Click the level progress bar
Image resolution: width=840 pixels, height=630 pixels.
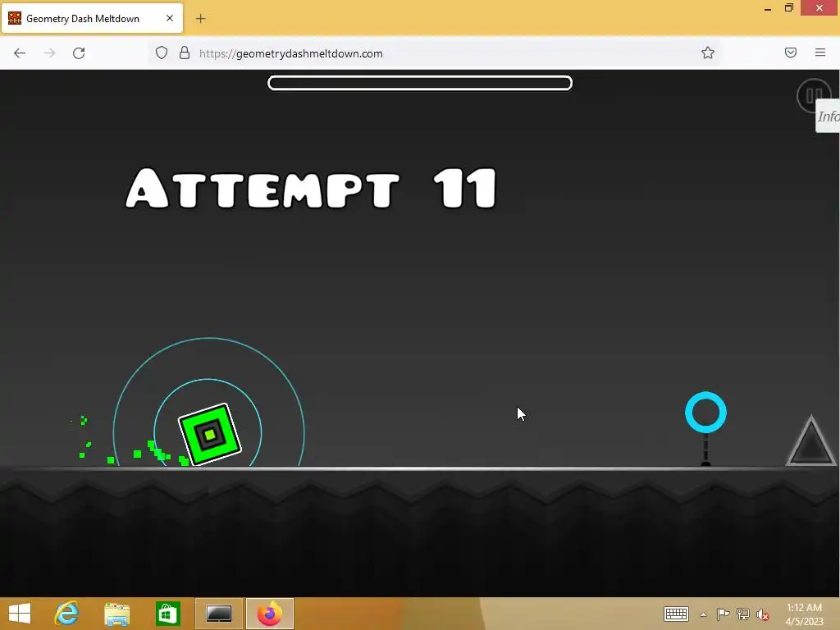point(420,83)
